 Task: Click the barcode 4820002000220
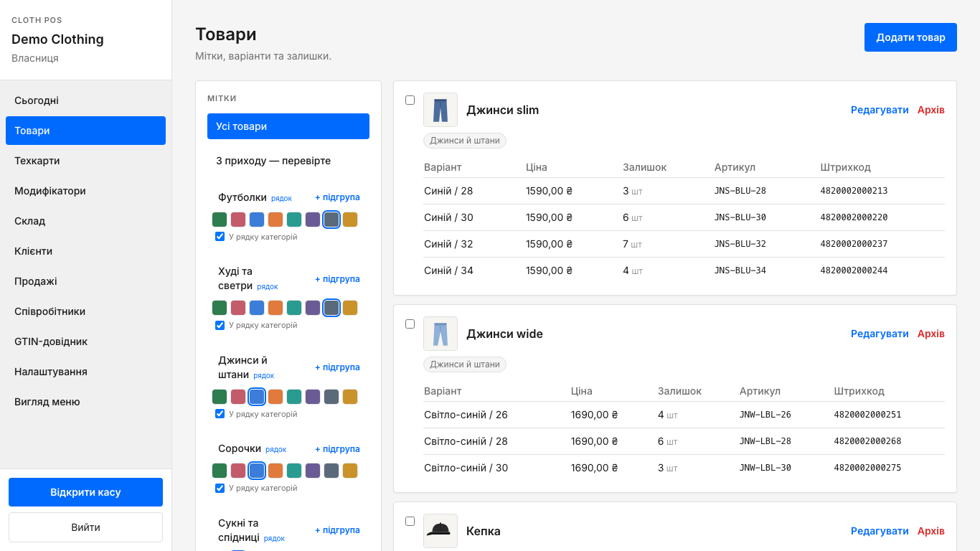(854, 217)
